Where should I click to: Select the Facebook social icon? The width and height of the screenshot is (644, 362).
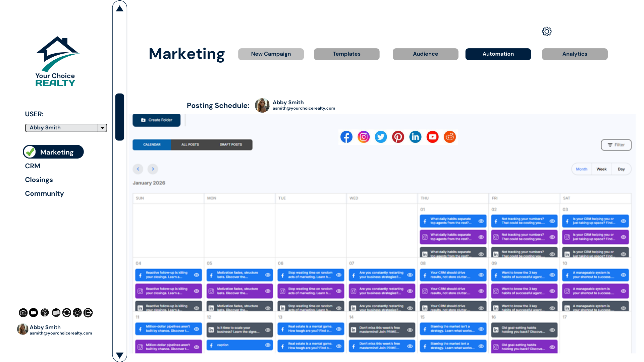[346, 137]
